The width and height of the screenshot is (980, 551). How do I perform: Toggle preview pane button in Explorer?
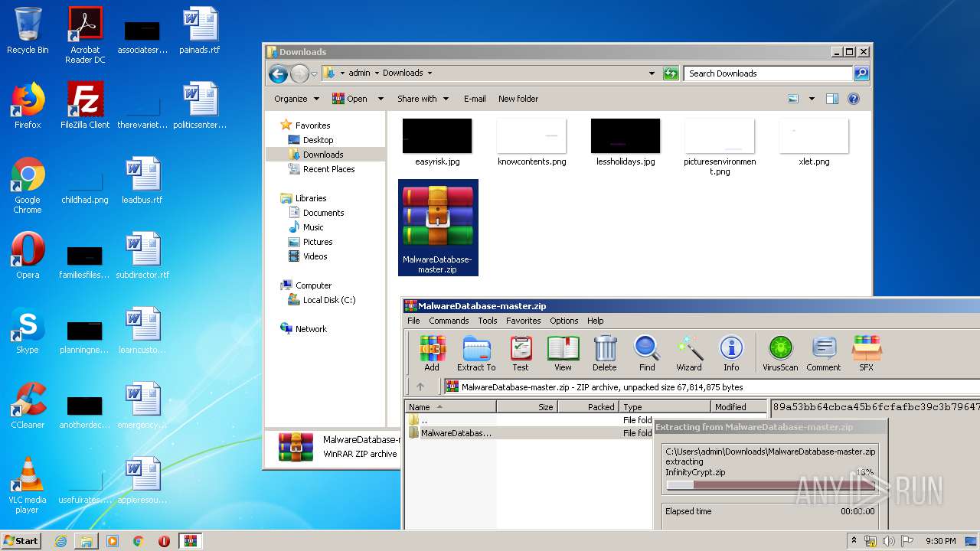point(832,99)
